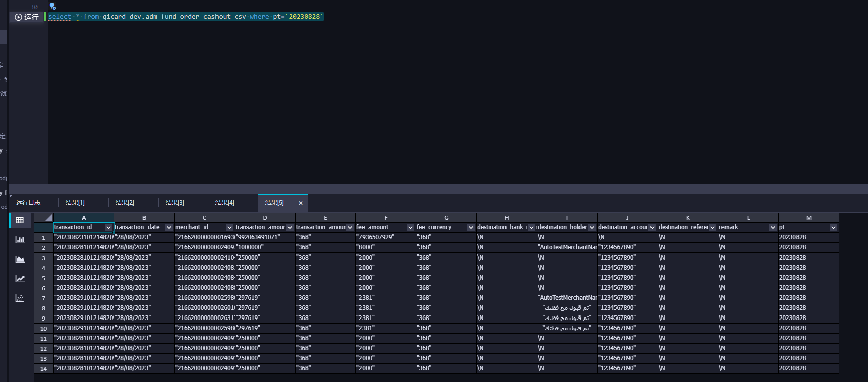This screenshot has width=868, height=382.
Task: Switch to the 结果[2] tab
Action: (x=125, y=203)
